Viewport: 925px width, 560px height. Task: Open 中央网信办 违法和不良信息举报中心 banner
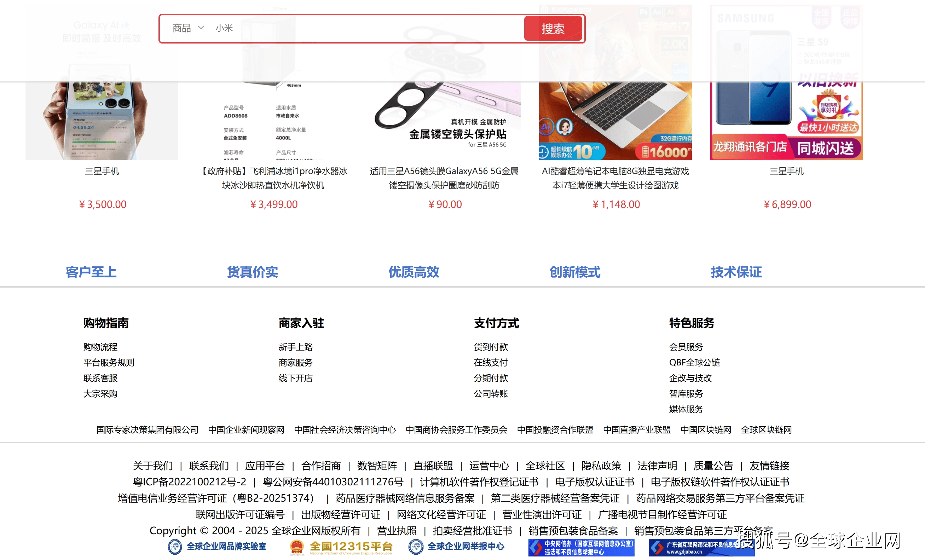pyautogui.click(x=581, y=547)
